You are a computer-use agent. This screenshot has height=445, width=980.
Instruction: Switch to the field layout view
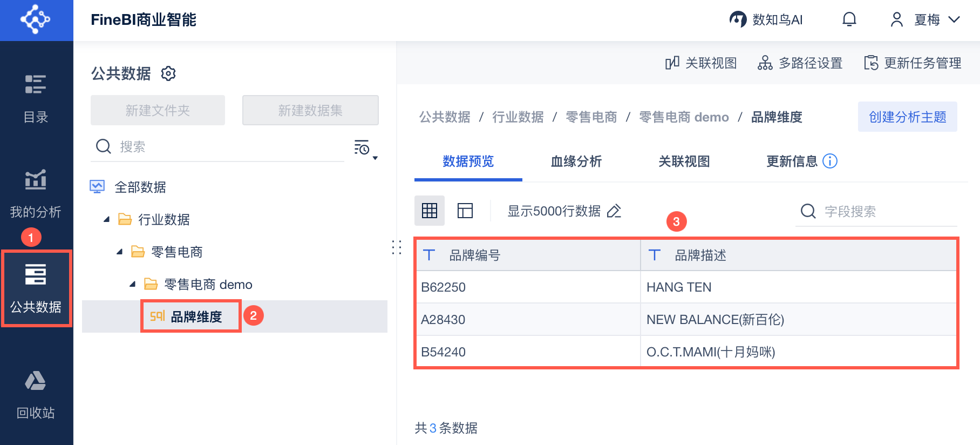pos(465,211)
